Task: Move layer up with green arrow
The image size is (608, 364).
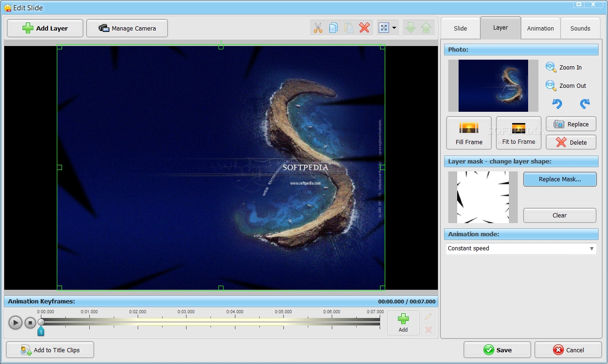Action: [426, 28]
